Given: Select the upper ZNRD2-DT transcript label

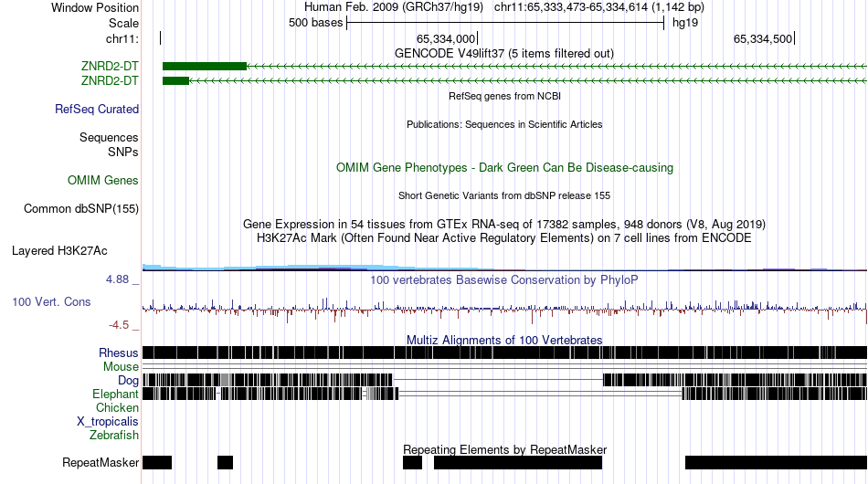Looking at the screenshot, I should pos(110,67).
